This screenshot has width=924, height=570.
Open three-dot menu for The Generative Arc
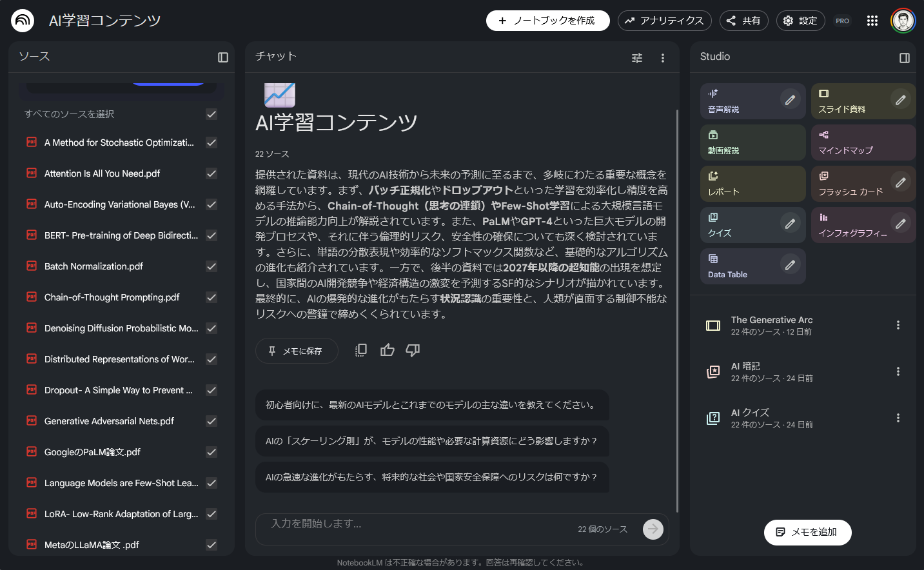(x=898, y=326)
